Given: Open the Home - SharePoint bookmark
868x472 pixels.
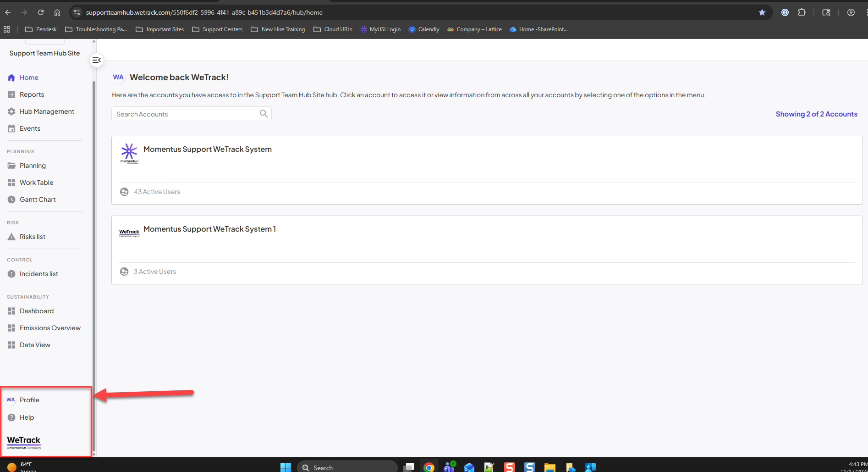Looking at the screenshot, I should pos(538,29).
